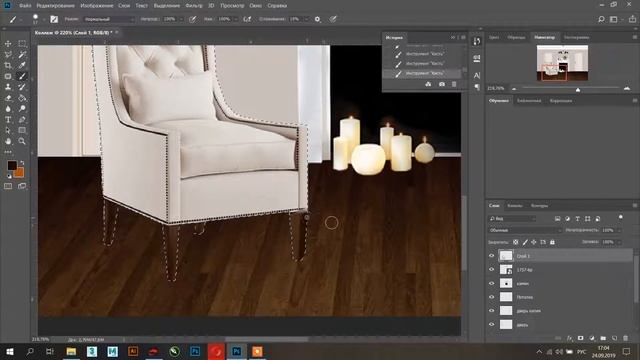Image resolution: width=640 pixels, height=360 pixels.
Task: Open the extra tools three-dots button
Action: click(x=8, y=152)
